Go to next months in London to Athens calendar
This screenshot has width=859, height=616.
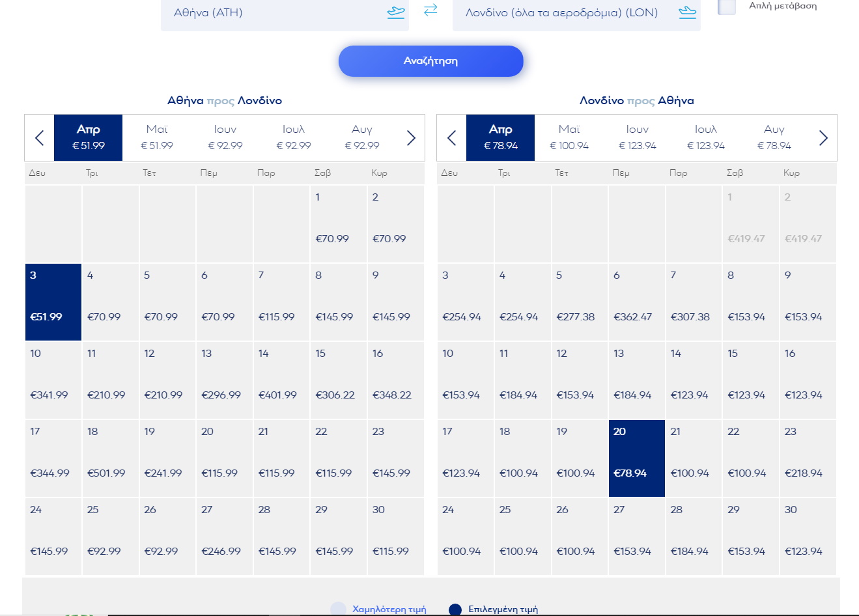pyautogui.click(x=823, y=138)
